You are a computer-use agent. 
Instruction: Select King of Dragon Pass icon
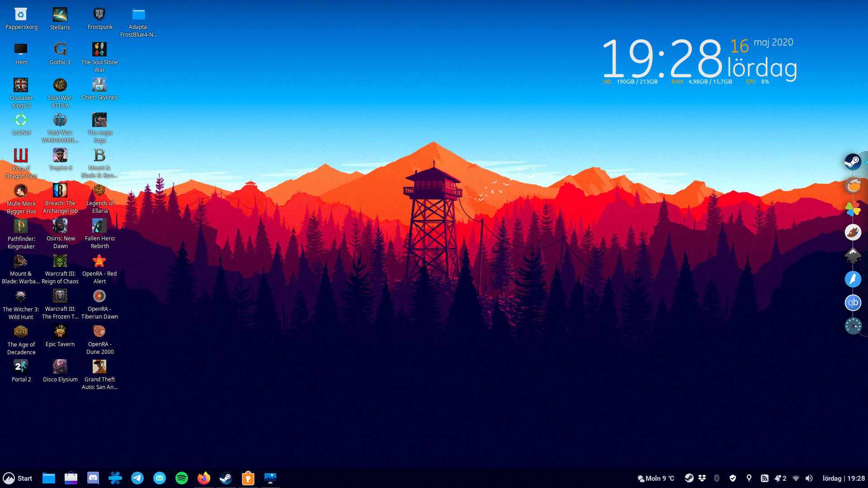point(21,164)
